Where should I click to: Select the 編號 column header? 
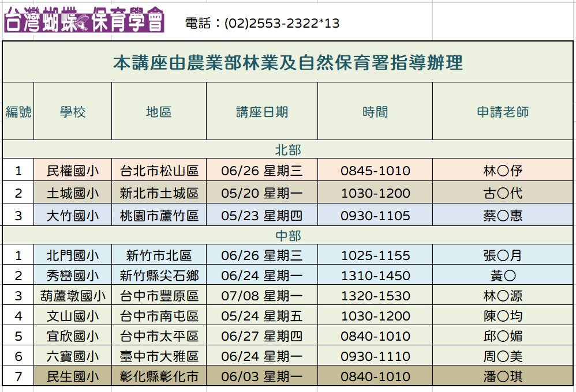coord(18,112)
